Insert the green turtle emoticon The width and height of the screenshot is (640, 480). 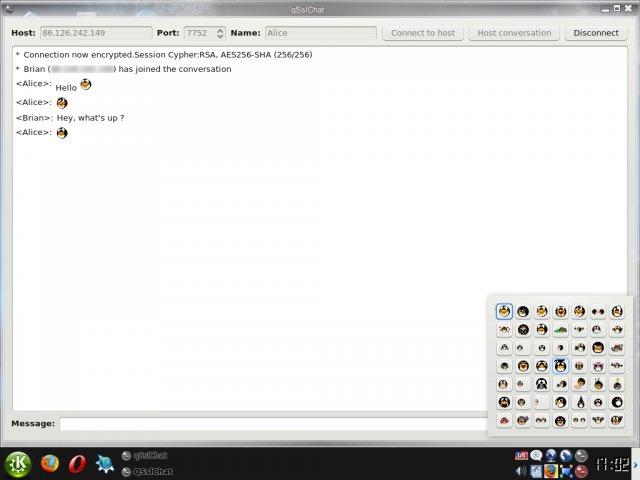click(561, 329)
